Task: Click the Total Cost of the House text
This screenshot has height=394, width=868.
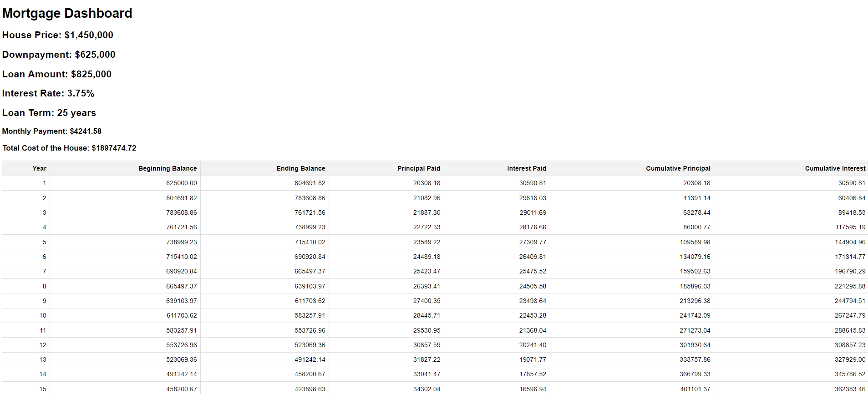Action: click(x=69, y=148)
